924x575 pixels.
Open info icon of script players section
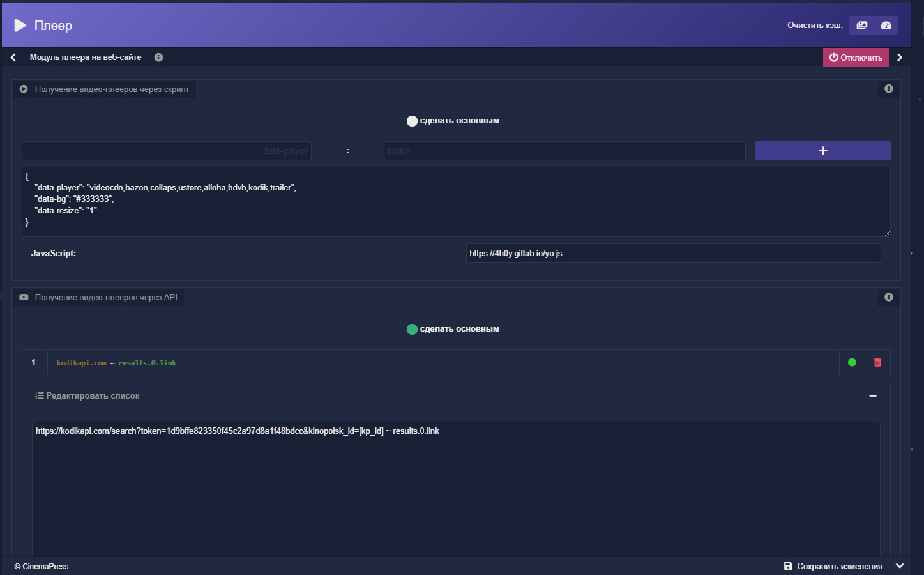[x=889, y=89]
